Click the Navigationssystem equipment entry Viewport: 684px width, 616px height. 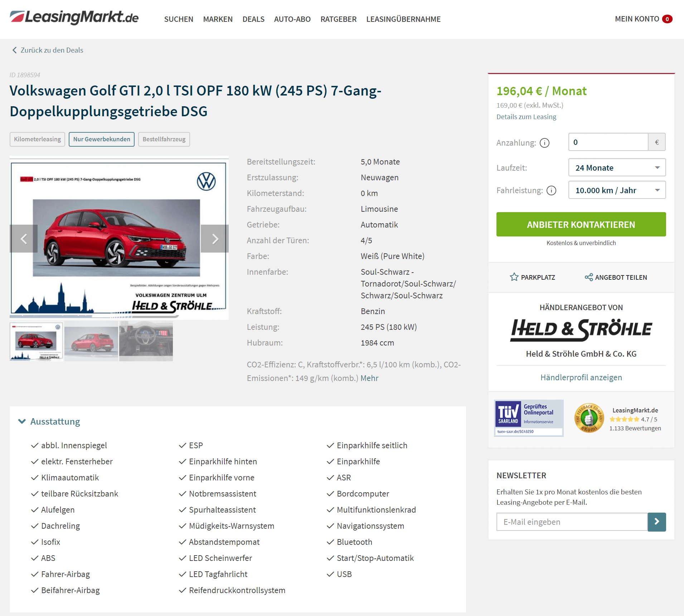[x=370, y=526]
